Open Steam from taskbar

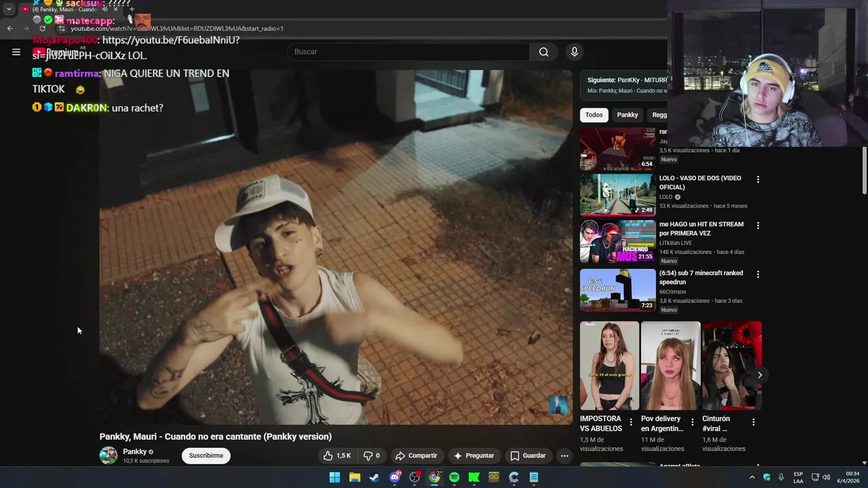coord(374,477)
